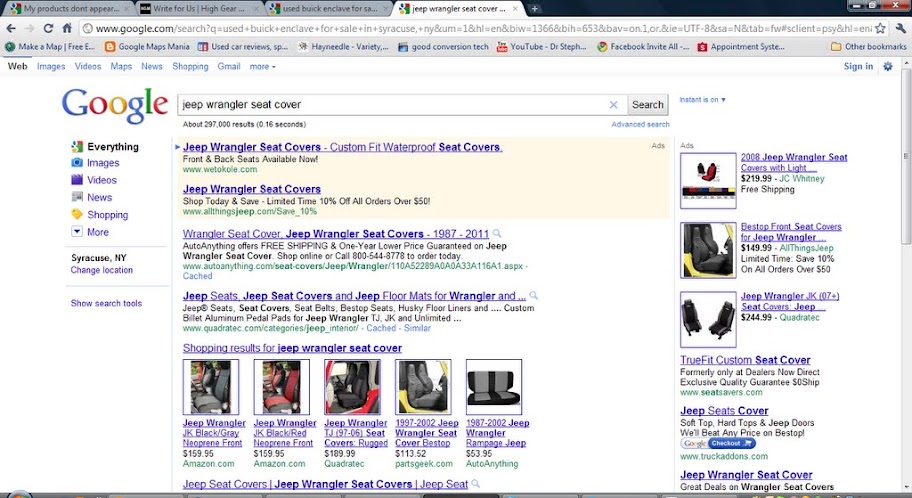Open Used car reviews bookmark
Screen dimensions: 912x498
coord(243,47)
